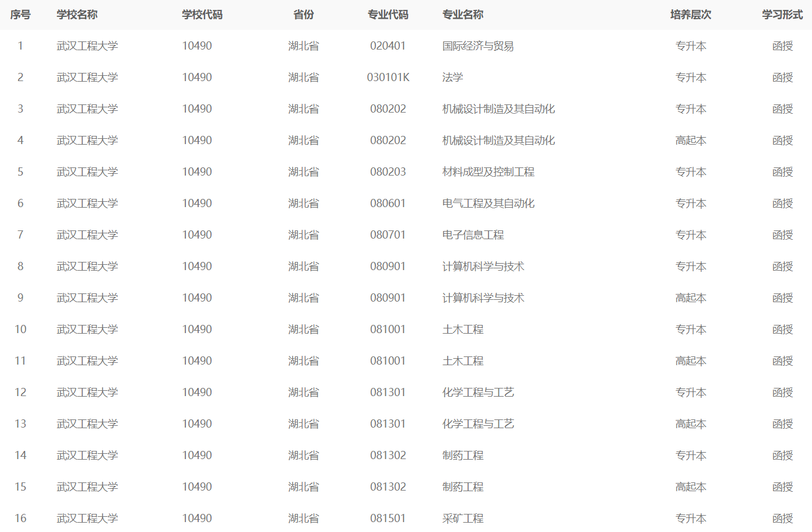Click 专升本 in row 6

691,204
